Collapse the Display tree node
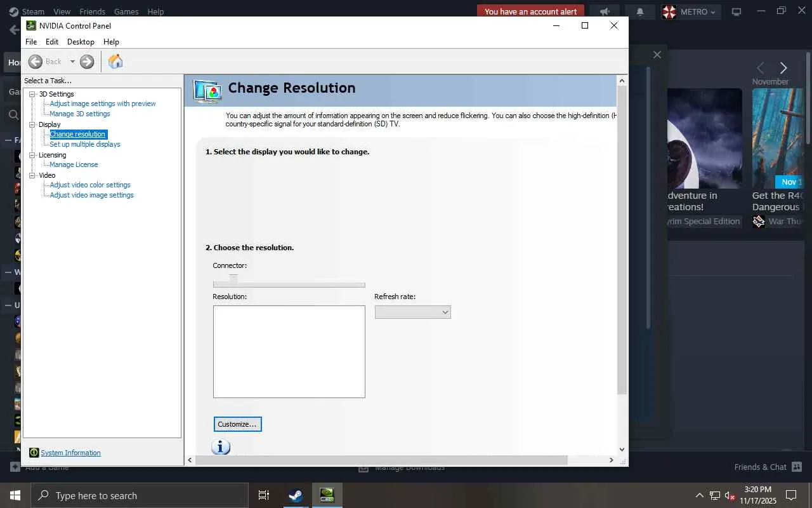Screen dimensions: 812x508 tap(33, 124)
